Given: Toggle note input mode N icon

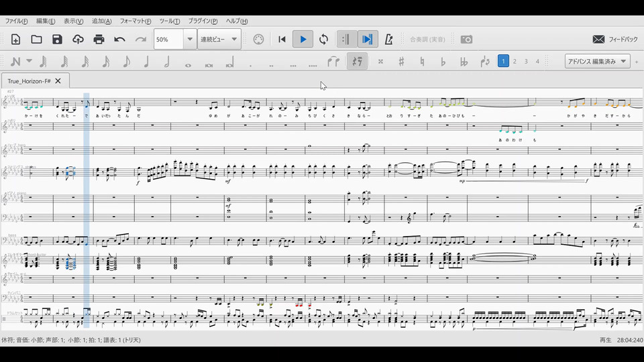Looking at the screenshot, I should (x=15, y=62).
